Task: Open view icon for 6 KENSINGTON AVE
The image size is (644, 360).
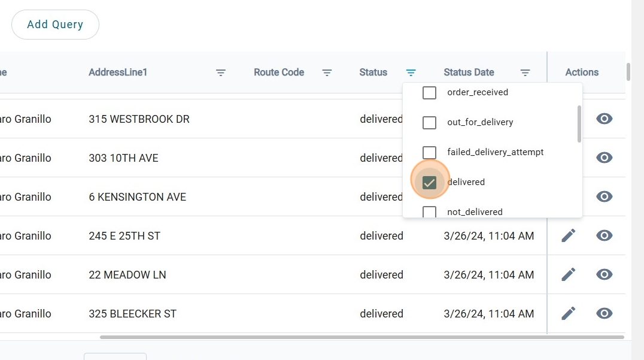Action: tap(604, 196)
